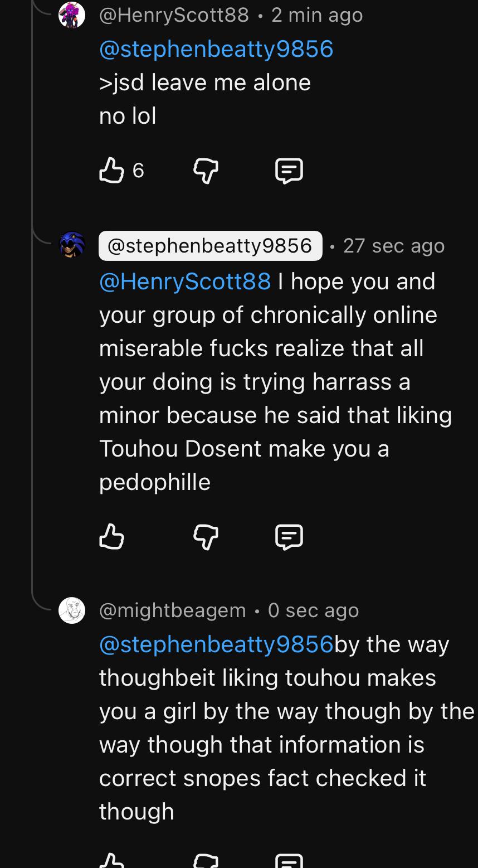
Task: Click the "2 min ago" timestamp
Action: (317, 15)
